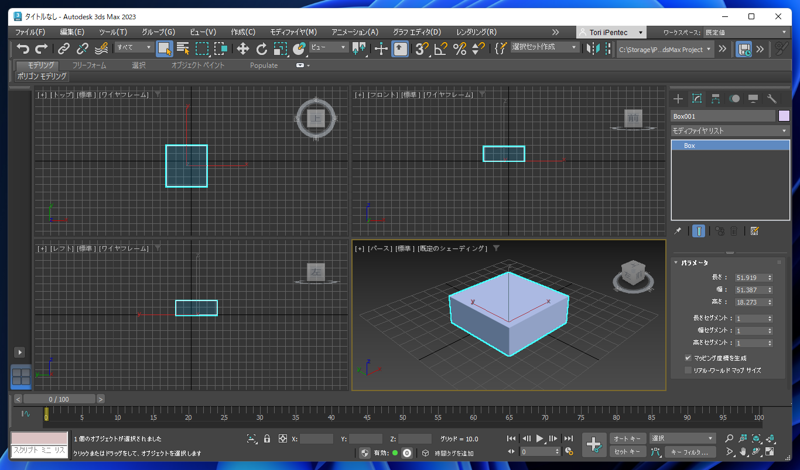Click the セットキー button
Viewport: 800px width, 470px height.
tap(627, 452)
